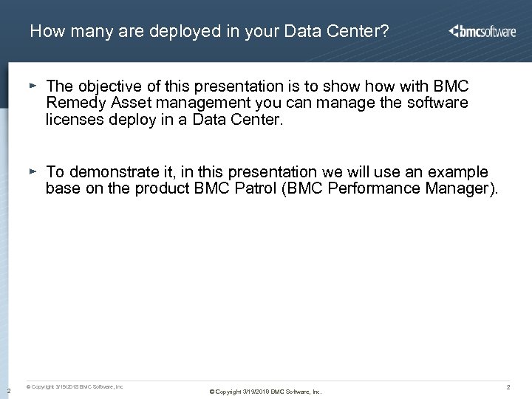Click "licenses deploy in a Data Center" line
This screenshot has width=532, height=399.
click(x=164, y=119)
